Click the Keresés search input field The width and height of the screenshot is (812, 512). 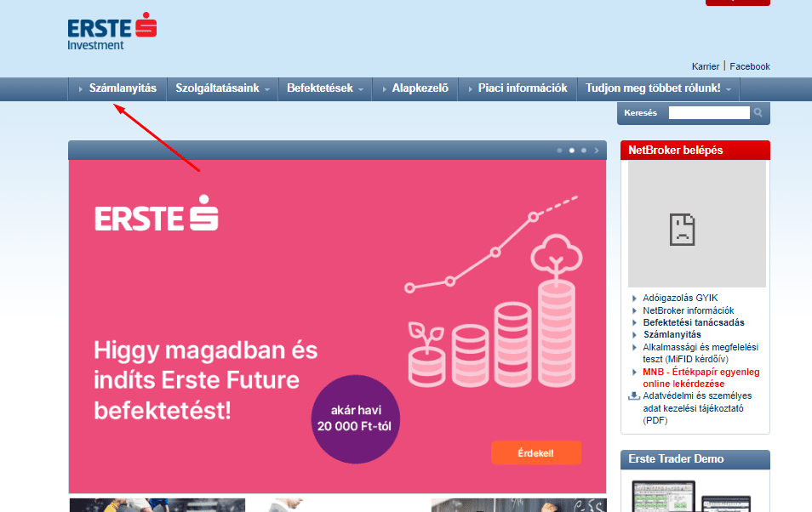pyautogui.click(x=709, y=113)
